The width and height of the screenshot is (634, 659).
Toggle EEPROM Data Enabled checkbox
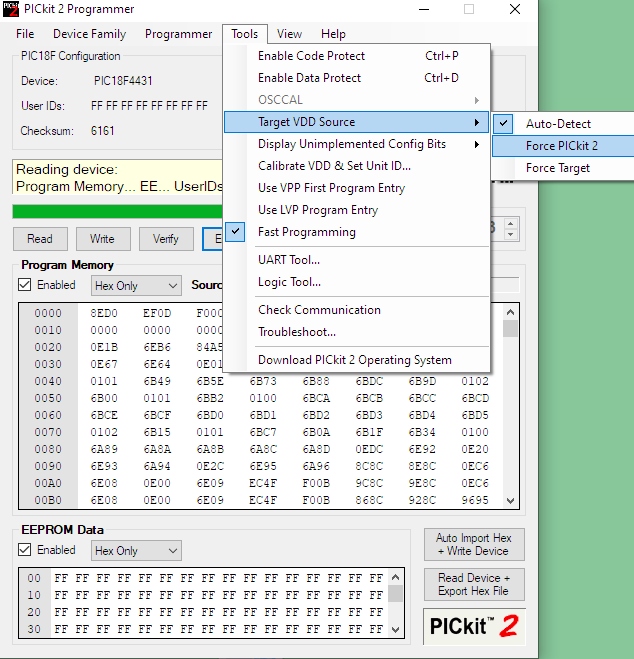click(24, 549)
